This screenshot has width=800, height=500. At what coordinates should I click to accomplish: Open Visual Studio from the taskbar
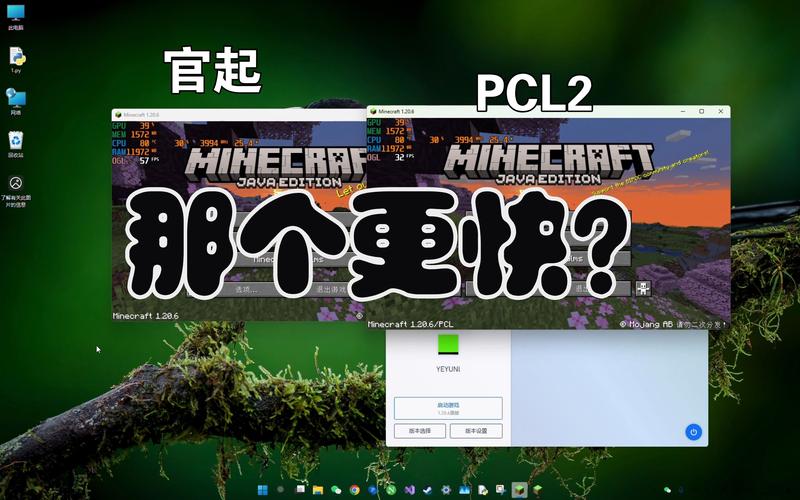point(410,490)
